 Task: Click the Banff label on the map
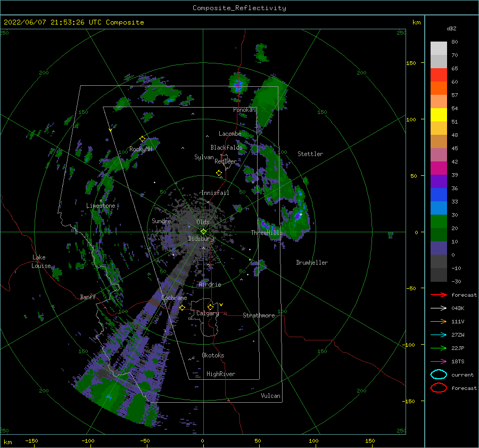point(88,297)
